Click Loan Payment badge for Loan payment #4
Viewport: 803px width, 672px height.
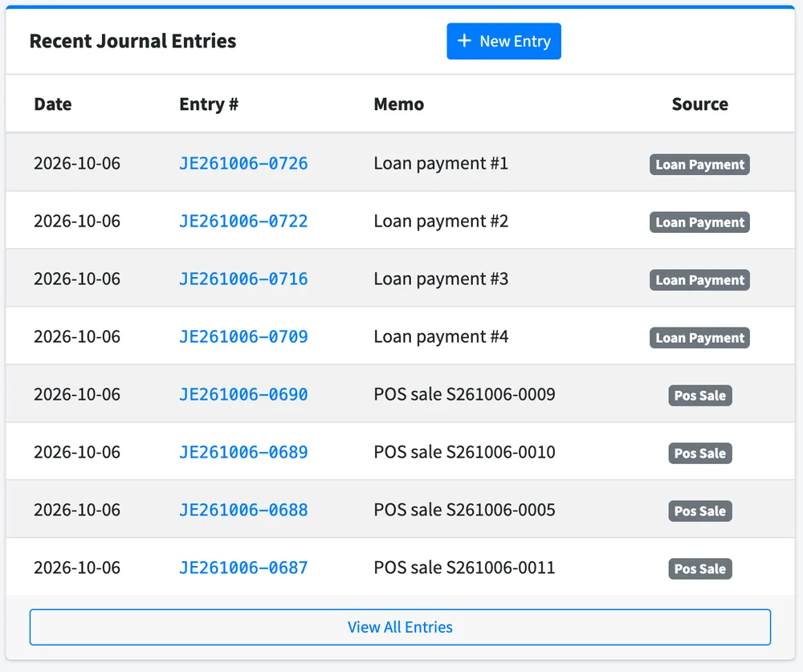tap(699, 338)
